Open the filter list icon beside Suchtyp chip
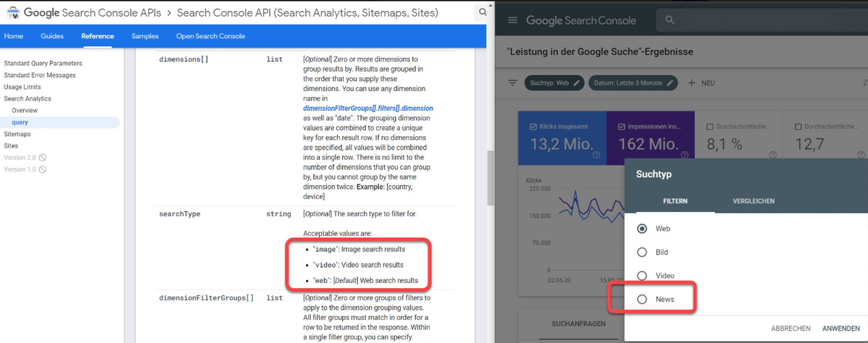Image resolution: width=868 pixels, height=343 pixels. click(x=512, y=83)
